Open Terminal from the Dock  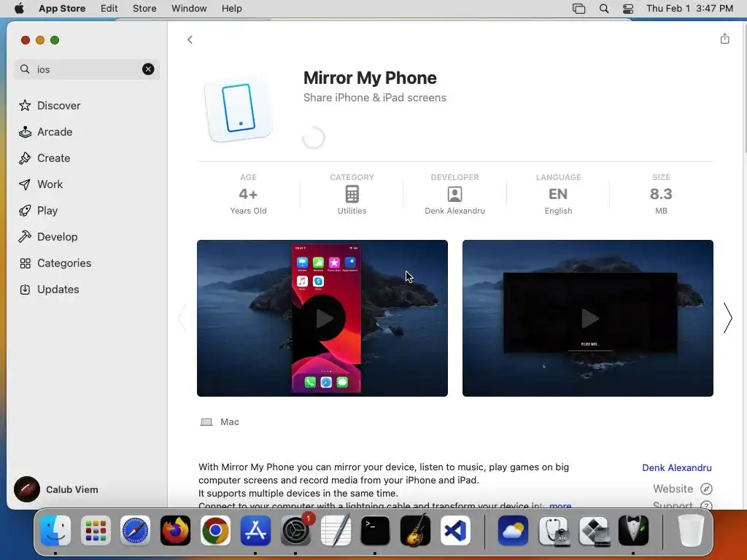pyautogui.click(x=375, y=530)
